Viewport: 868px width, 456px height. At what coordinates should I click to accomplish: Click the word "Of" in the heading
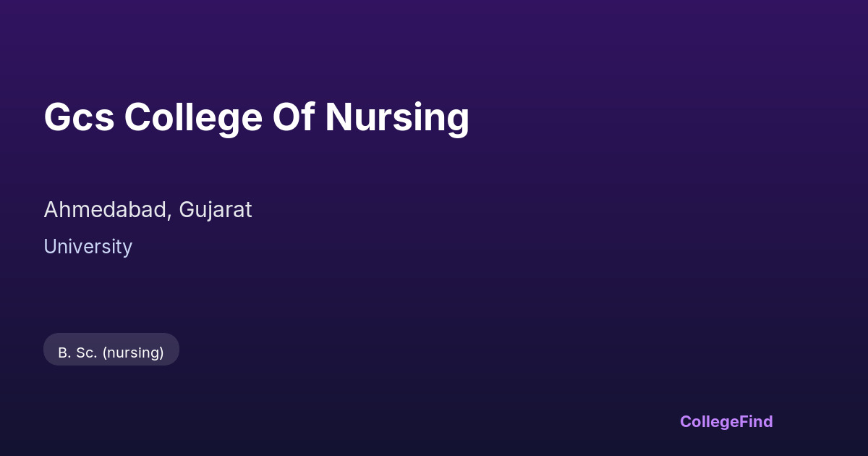point(293,117)
